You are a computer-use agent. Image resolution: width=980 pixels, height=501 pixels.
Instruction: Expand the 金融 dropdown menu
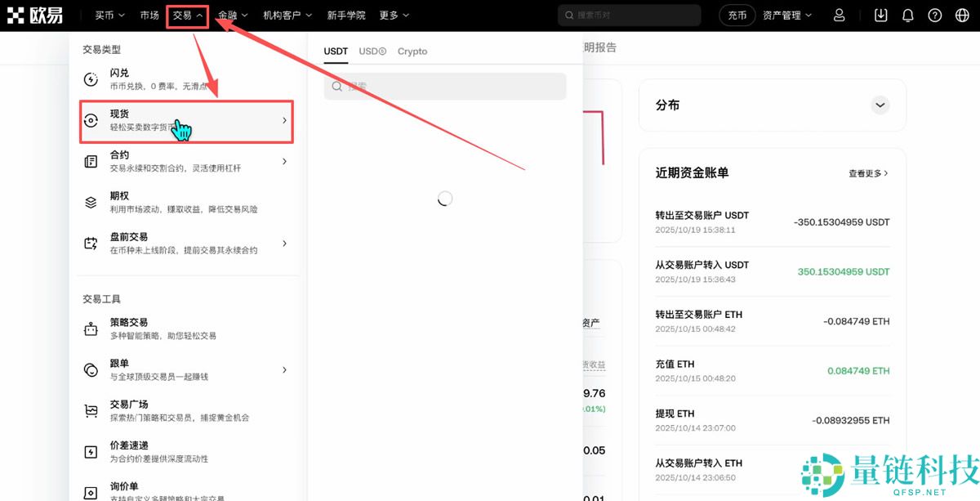coord(233,15)
